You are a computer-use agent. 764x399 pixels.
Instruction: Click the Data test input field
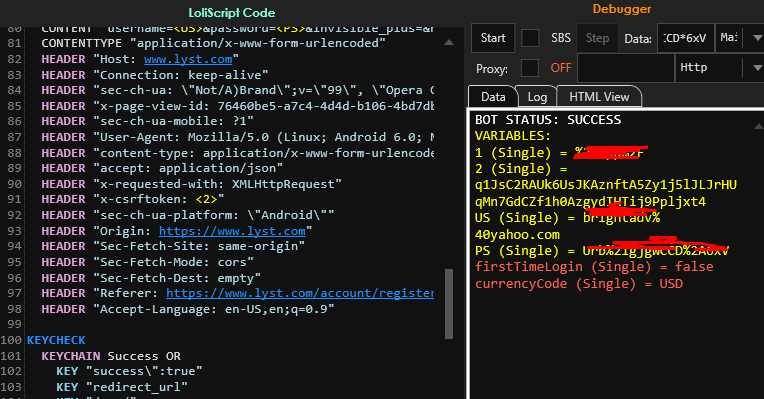coord(685,38)
